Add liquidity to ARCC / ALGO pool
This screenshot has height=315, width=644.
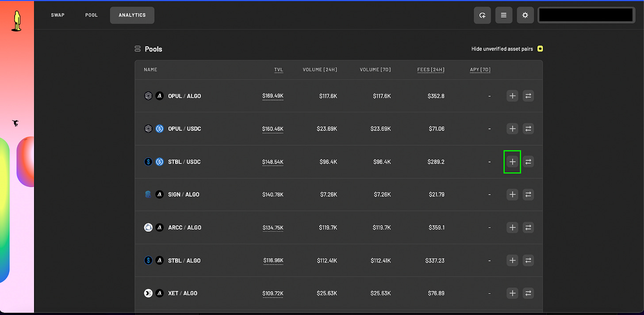pos(512,228)
